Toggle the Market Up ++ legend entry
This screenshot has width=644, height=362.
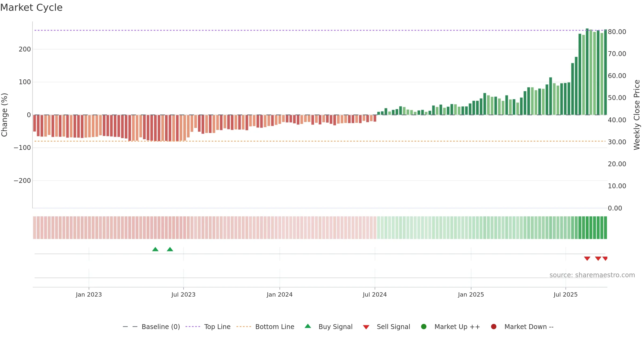451,327
